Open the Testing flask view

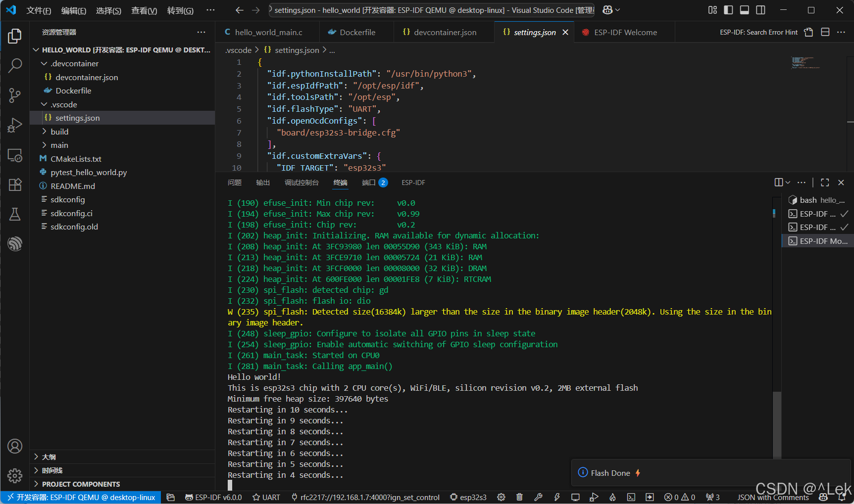pyautogui.click(x=15, y=214)
